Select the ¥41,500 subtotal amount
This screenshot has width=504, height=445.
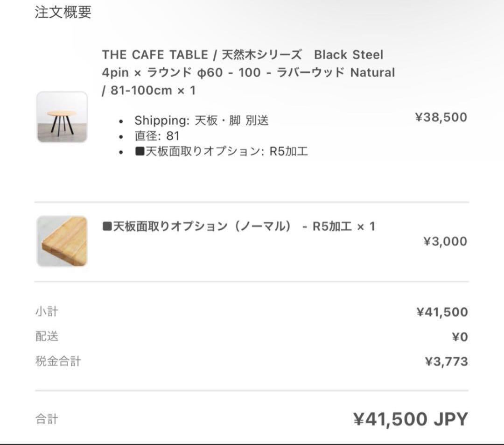442,312
